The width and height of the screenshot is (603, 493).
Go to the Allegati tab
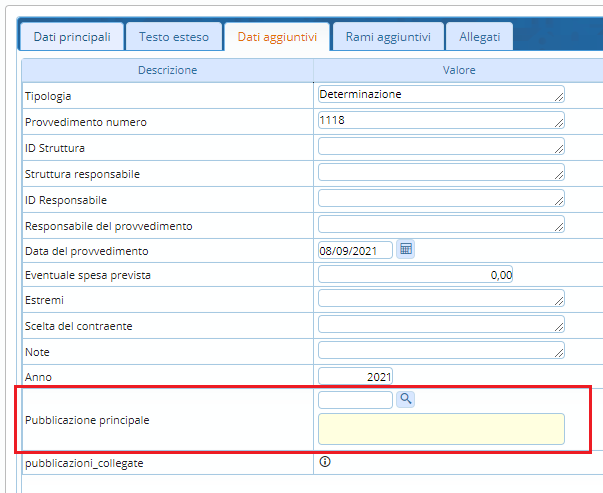point(479,37)
